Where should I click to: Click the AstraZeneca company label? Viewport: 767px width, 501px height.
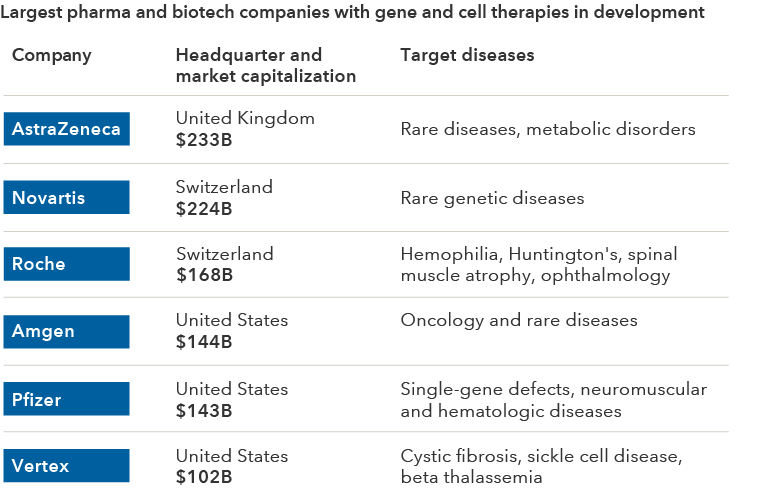(67, 129)
